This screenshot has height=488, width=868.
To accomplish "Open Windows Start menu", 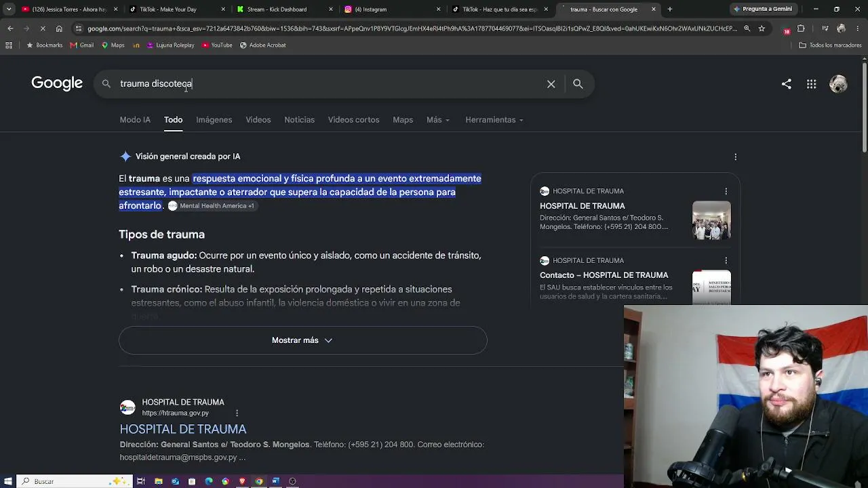I will (x=8, y=481).
